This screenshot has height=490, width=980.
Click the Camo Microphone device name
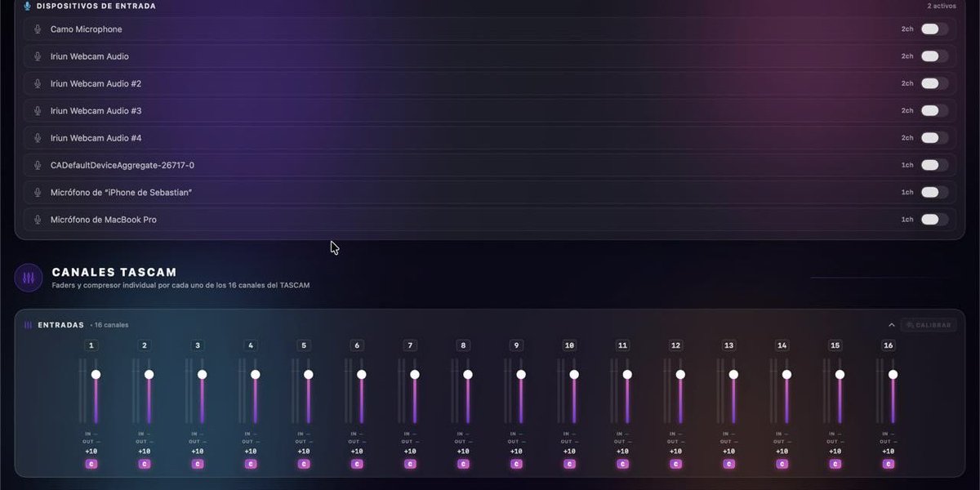87,29
